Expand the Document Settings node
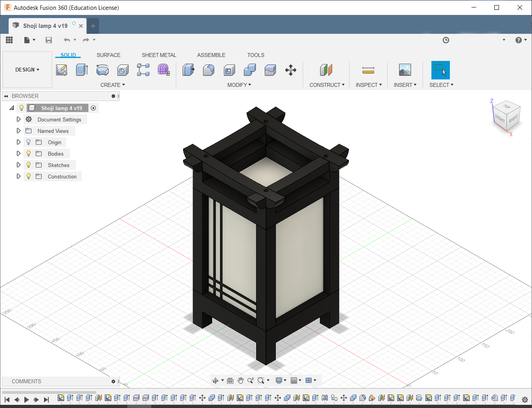 point(18,119)
